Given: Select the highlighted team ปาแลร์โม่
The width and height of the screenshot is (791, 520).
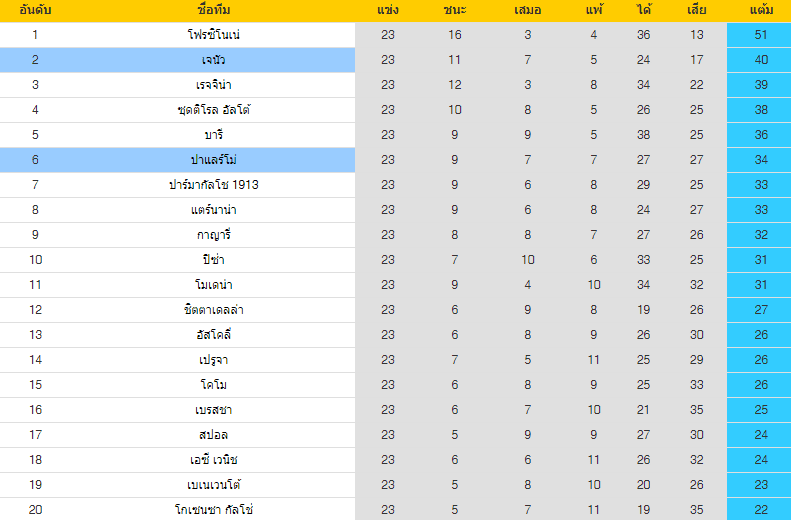Looking at the screenshot, I should [214, 160].
